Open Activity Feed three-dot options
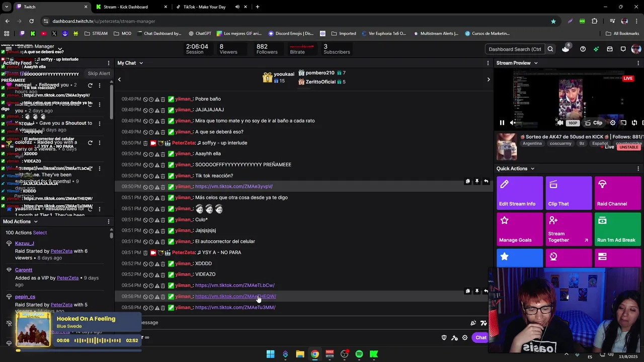The image size is (644, 362). pos(108,63)
